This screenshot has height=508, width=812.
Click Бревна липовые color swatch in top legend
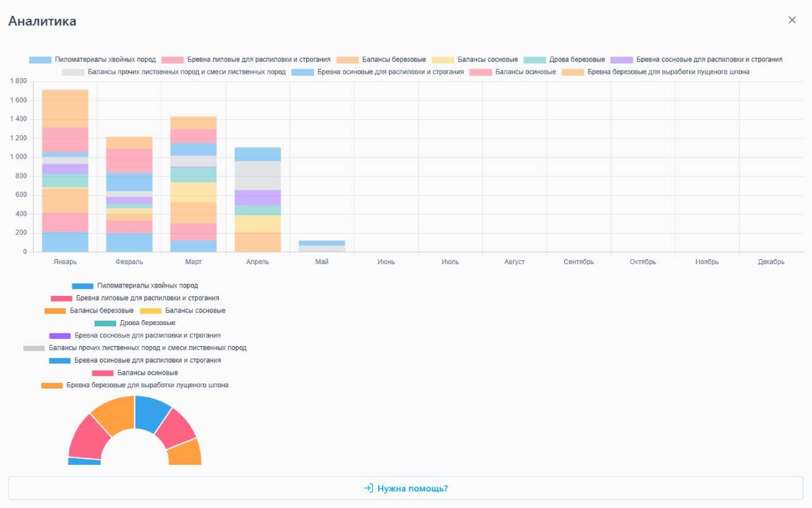tap(173, 60)
